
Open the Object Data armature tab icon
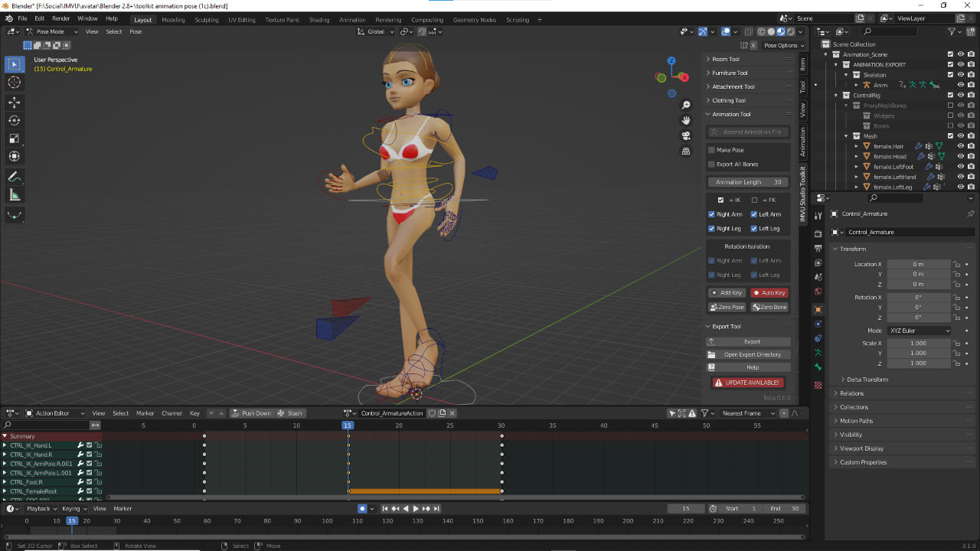(x=818, y=353)
